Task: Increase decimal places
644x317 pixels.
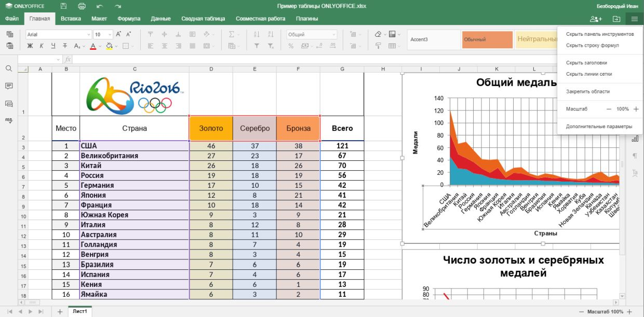Action: 332,46
